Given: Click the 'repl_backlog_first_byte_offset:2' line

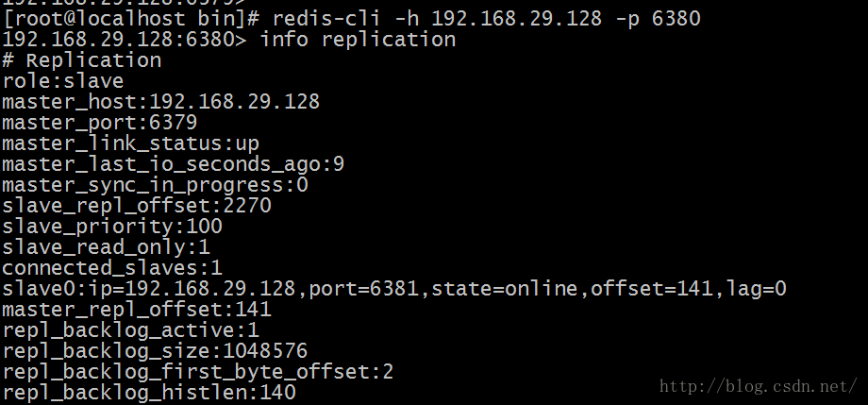Looking at the screenshot, I should click(197, 372).
